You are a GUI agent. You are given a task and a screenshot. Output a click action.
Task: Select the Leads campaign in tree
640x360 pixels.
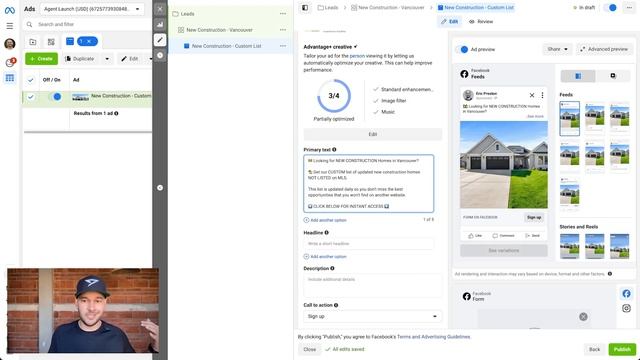tap(188, 14)
